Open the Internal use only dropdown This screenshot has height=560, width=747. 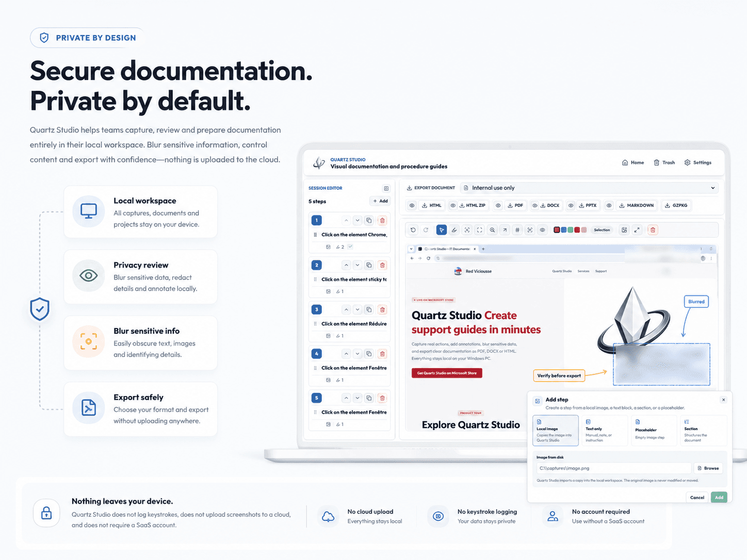pyautogui.click(x=590, y=188)
